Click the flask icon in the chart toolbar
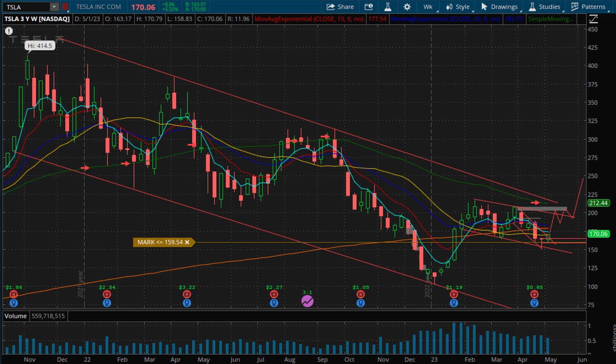 tap(387, 7)
